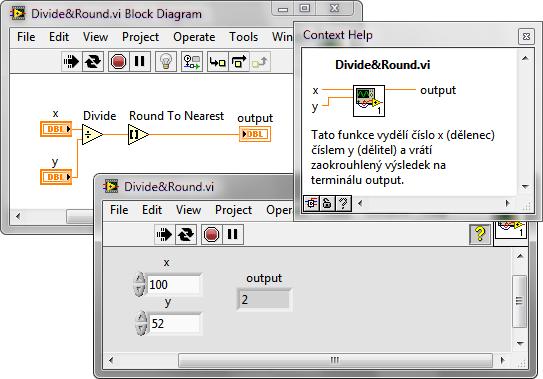
Task: Click Abort Execution in Front Panel toolbar
Action: [211, 235]
